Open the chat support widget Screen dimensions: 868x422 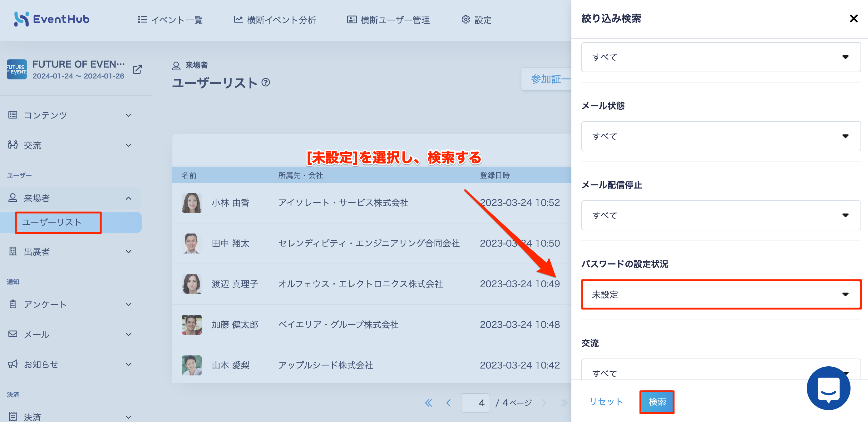click(x=828, y=388)
